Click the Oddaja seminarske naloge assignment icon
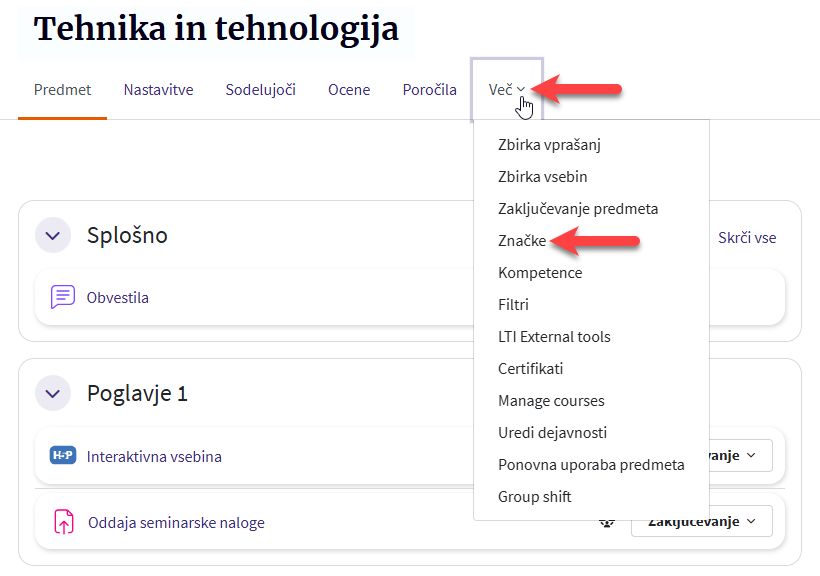 pyautogui.click(x=63, y=522)
